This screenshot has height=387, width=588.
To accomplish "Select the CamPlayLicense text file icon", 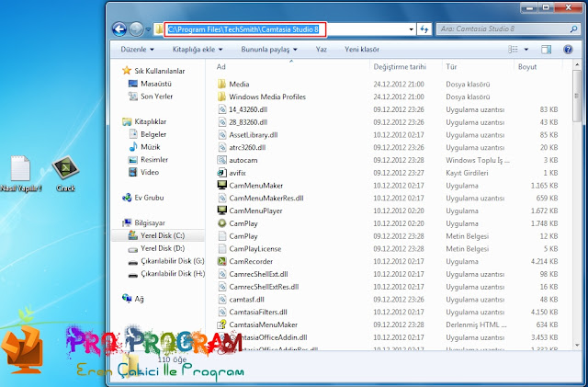I will tap(222, 248).
